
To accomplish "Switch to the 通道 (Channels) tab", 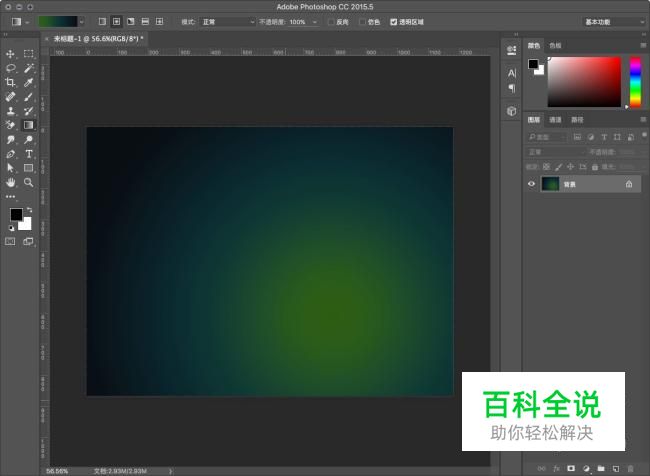I will click(x=555, y=120).
